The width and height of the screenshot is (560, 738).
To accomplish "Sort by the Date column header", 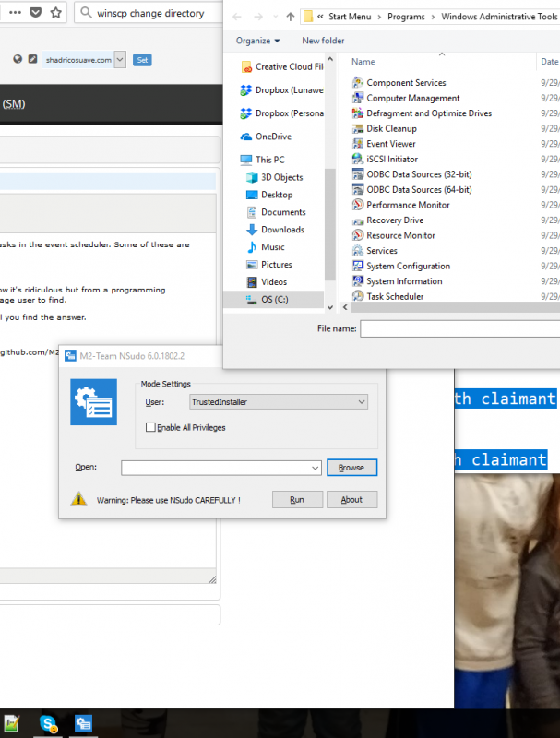I will [x=549, y=62].
